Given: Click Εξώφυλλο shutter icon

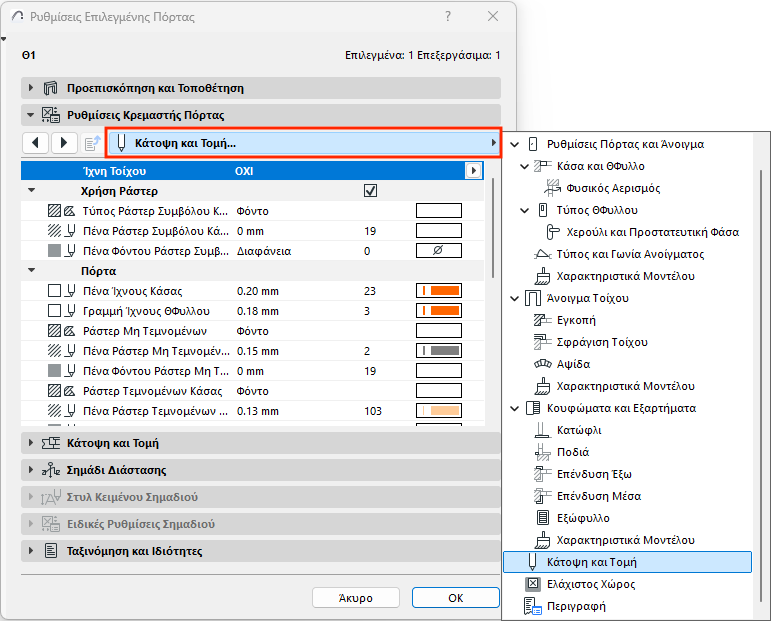Looking at the screenshot, I should coord(543,518).
